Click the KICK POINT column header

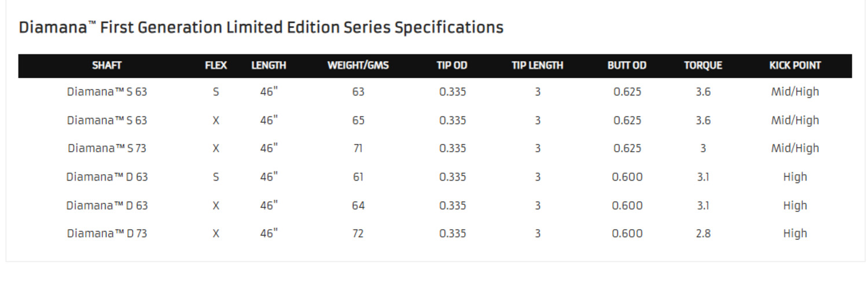pyautogui.click(x=795, y=65)
